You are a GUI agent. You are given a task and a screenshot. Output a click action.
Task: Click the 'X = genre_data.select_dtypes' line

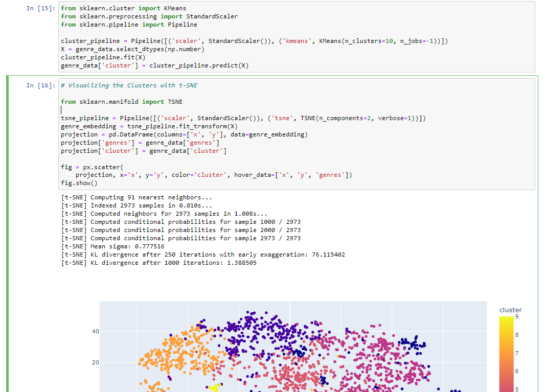pyautogui.click(x=133, y=50)
